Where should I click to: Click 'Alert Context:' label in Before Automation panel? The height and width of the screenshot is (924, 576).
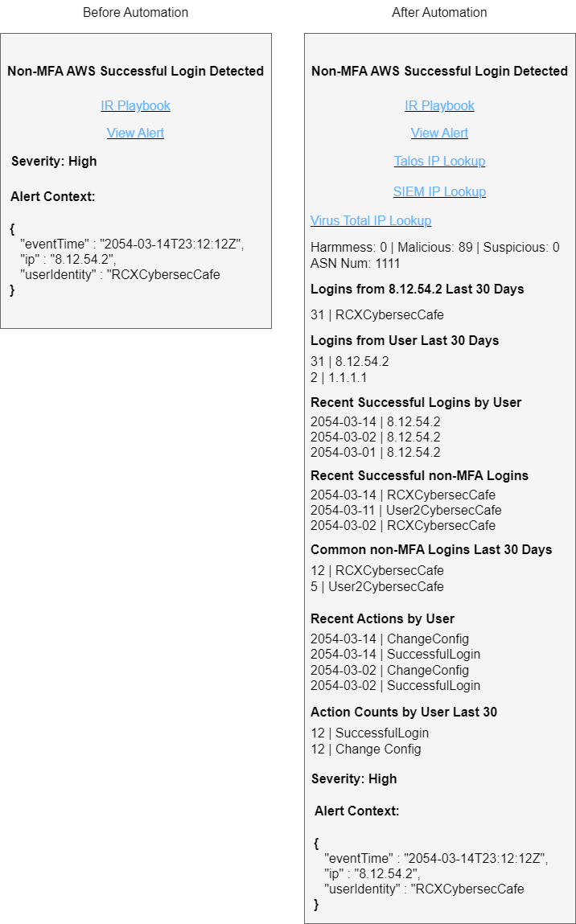click(53, 197)
